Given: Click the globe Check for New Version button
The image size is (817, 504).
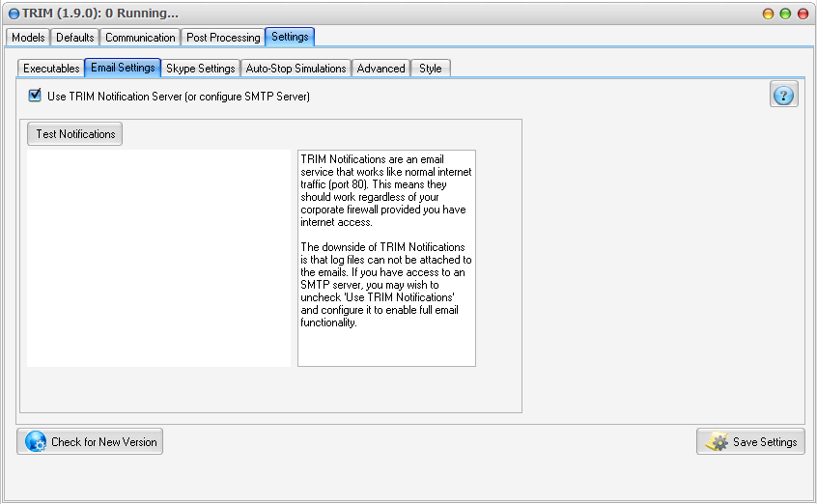Looking at the screenshot, I should pos(90,441).
